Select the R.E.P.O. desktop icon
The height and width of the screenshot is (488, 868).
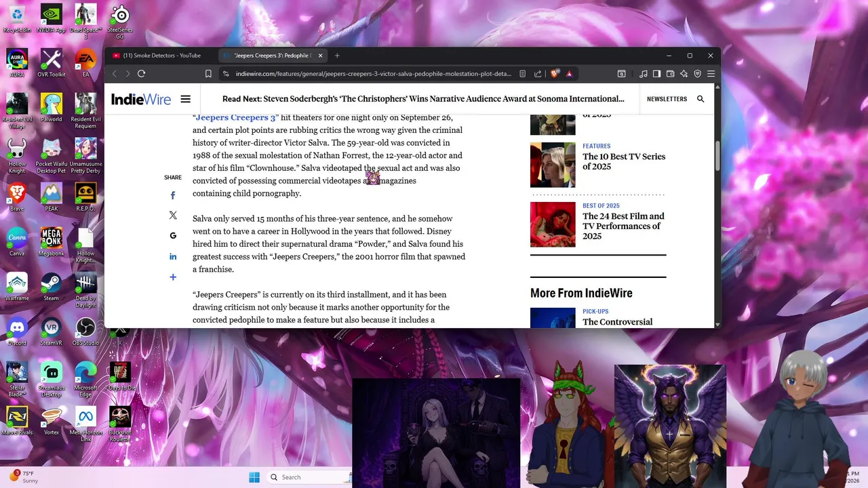(x=85, y=197)
